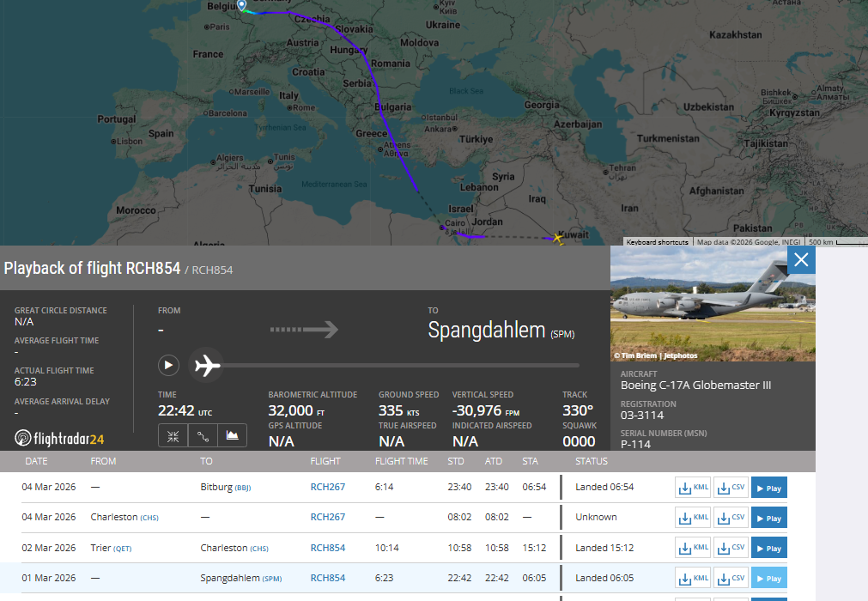Open RCH854 link in Trier row
868x601 pixels.
pos(327,548)
